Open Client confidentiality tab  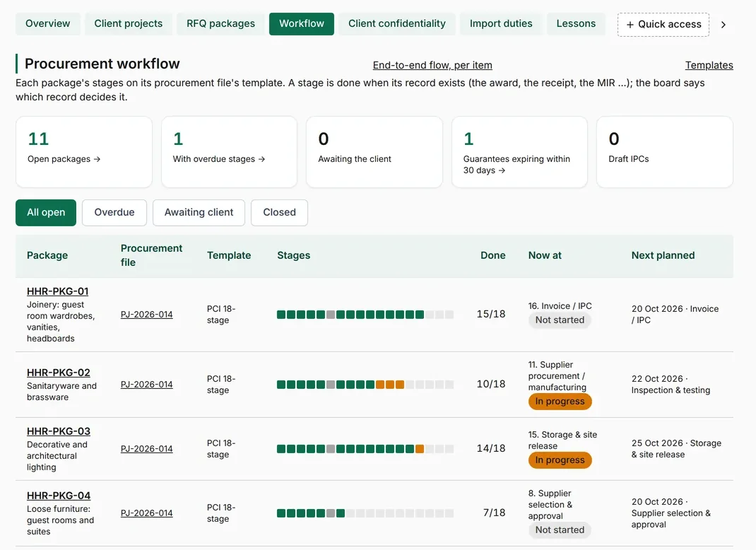coord(397,23)
